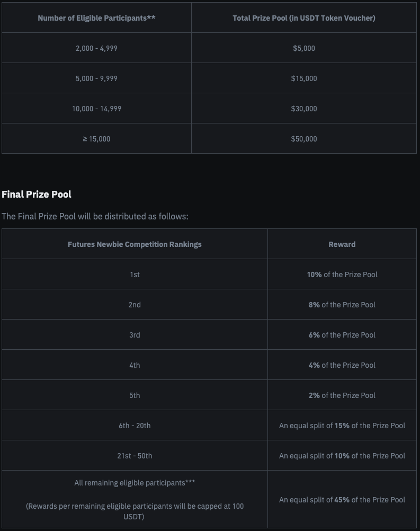Click the 'Futures Newbie Competition Rankings' header
This screenshot has height=531, width=420.
coord(135,244)
